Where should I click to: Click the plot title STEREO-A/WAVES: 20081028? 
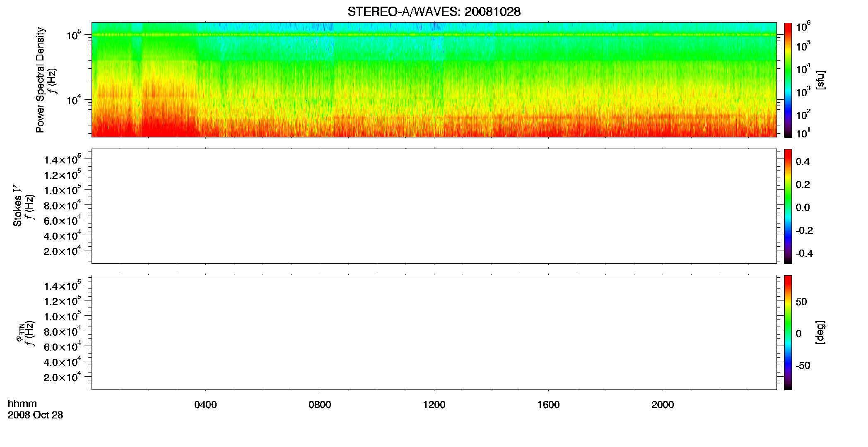tap(434, 12)
